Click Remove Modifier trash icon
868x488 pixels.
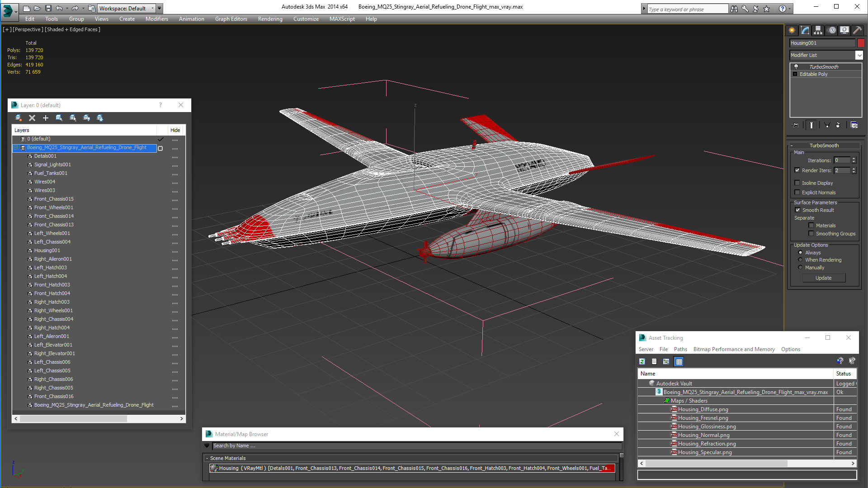coord(838,125)
